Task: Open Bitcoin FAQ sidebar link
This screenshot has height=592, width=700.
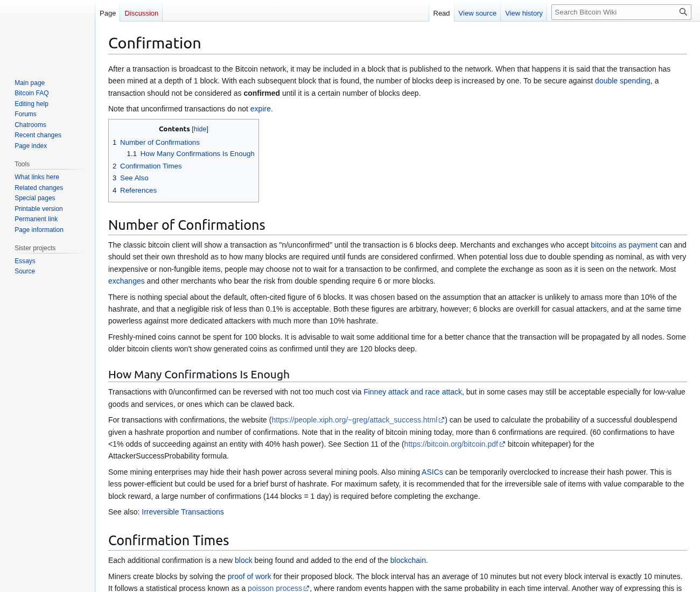Action: coord(32,93)
